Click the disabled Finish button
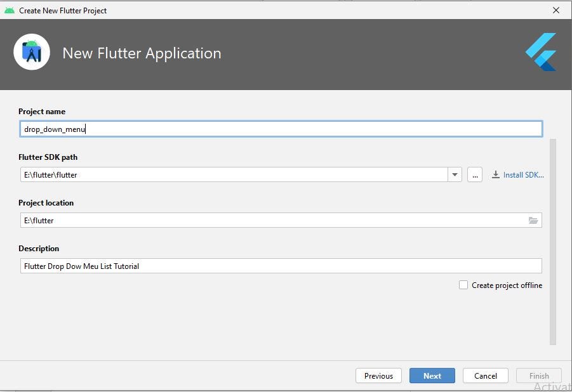 click(x=538, y=376)
